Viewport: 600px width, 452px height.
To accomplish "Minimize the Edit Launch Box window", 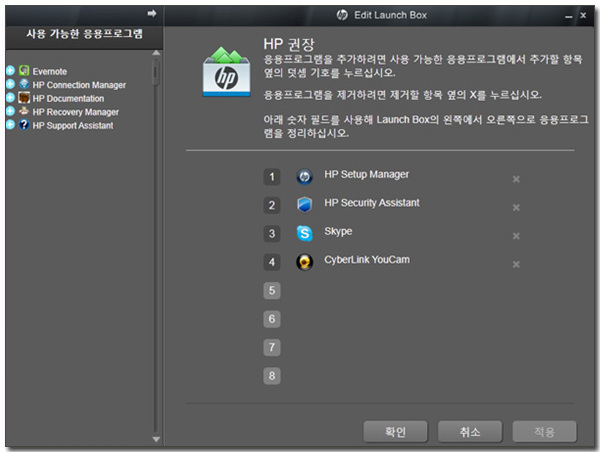I will [x=569, y=16].
